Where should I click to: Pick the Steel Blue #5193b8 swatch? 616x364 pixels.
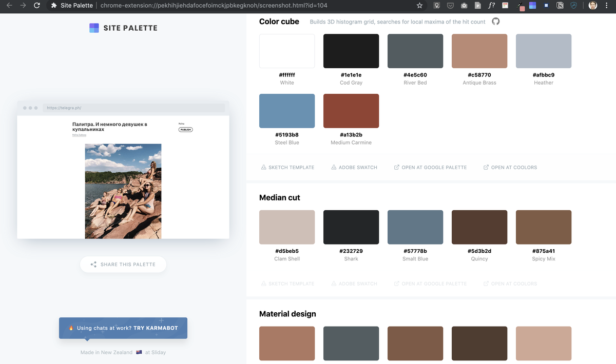(287, 111)
